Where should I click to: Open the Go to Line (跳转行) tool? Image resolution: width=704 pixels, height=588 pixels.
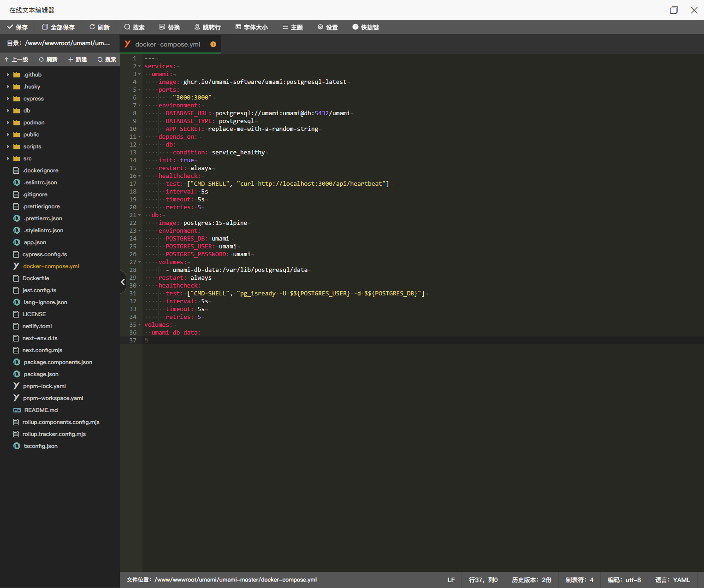[x=207, y=27]
